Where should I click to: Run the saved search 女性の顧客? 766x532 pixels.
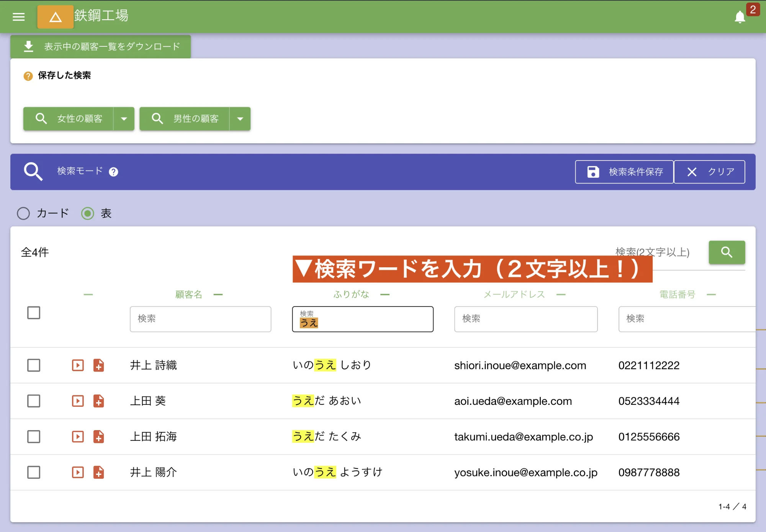tap(69, 119)
